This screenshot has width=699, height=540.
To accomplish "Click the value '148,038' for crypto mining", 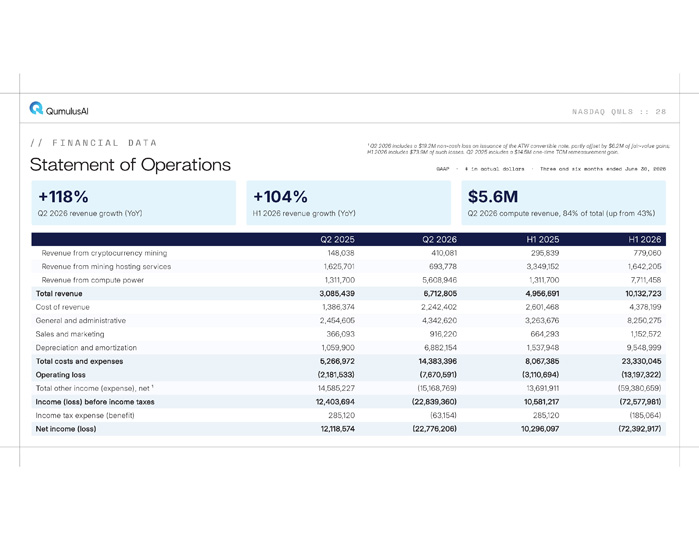I will pos(341,253).
